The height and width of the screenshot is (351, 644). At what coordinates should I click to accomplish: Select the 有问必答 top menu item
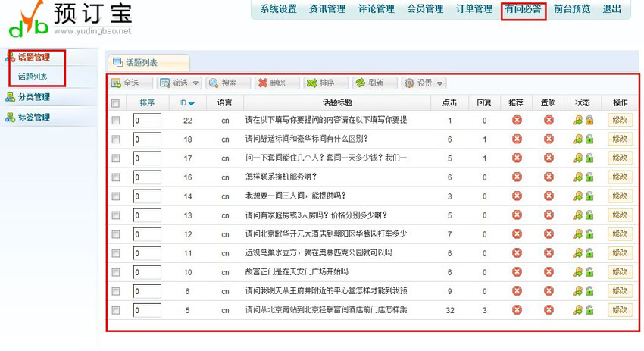(x=524, y=9)
